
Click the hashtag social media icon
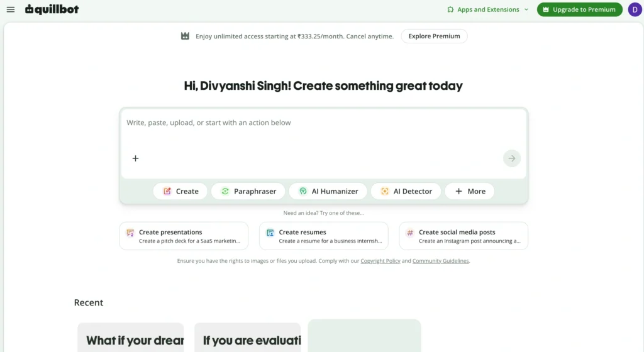[x=410, y=233]
